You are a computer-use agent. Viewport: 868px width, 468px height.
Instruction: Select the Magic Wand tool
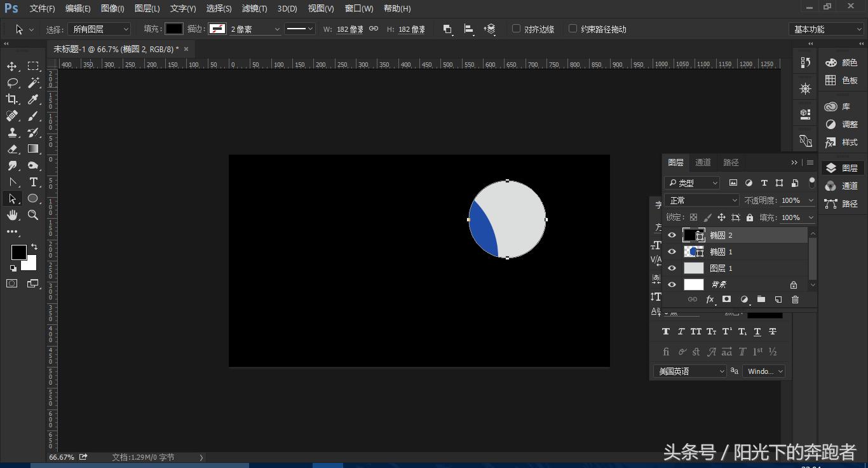click(x=33, y=83)
